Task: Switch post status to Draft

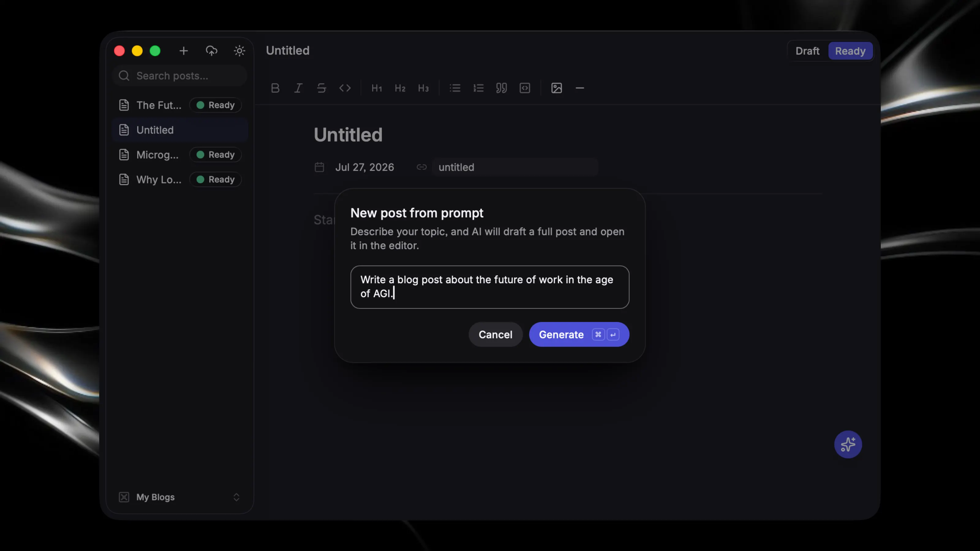Action: click(x=807, y=51)
